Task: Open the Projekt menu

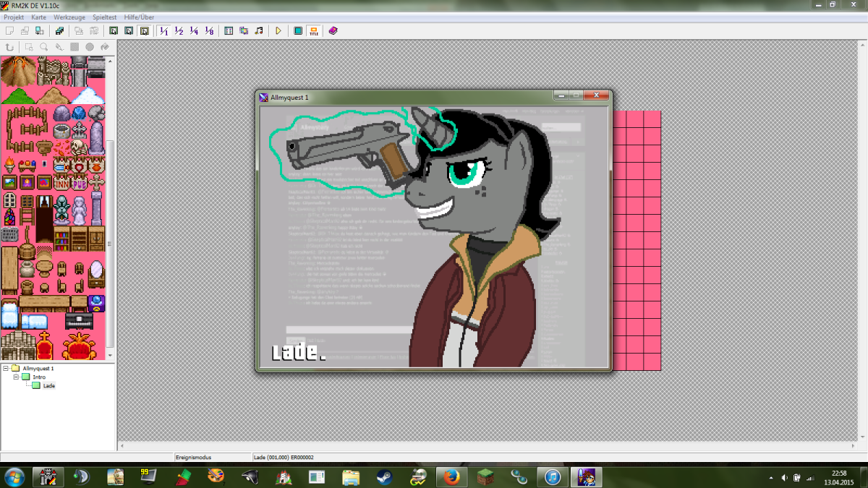Action: click(14, 17)
